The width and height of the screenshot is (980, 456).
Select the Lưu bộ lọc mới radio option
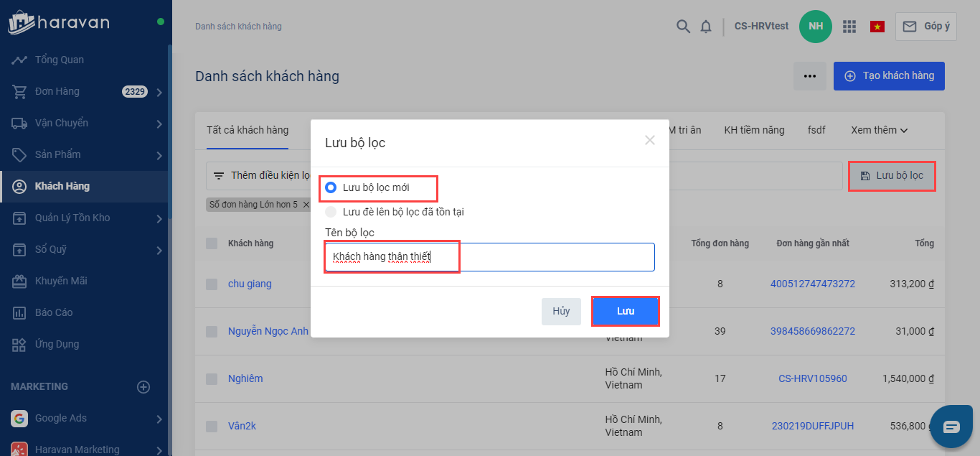[331, 187]
